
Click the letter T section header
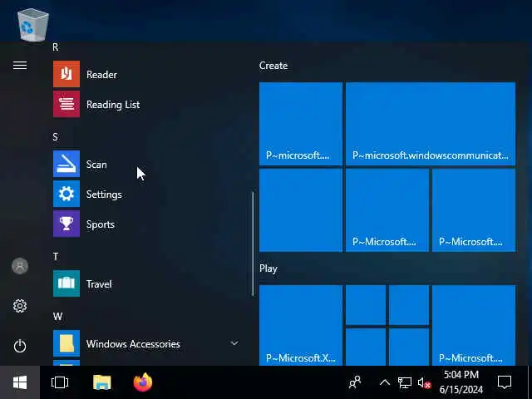(x=56, y=257)
